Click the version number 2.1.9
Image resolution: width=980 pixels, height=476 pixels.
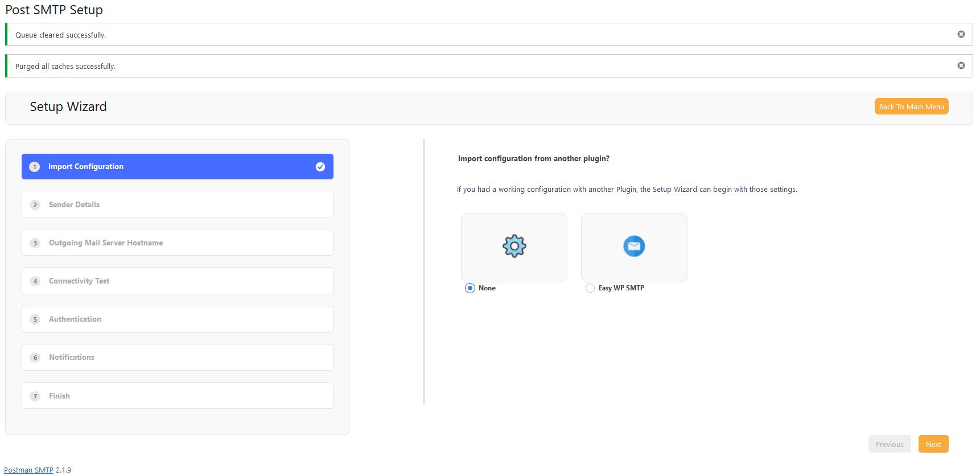[64, 470]
